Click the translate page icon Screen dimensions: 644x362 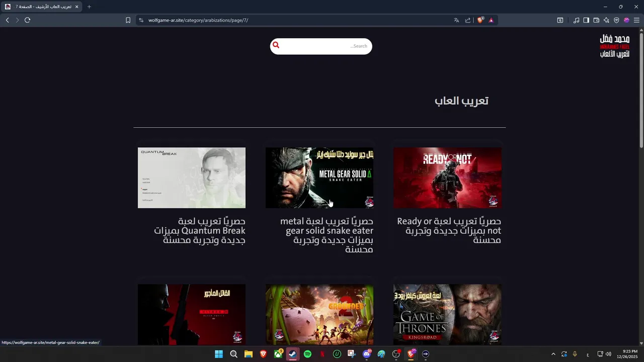tap(456, 20)
